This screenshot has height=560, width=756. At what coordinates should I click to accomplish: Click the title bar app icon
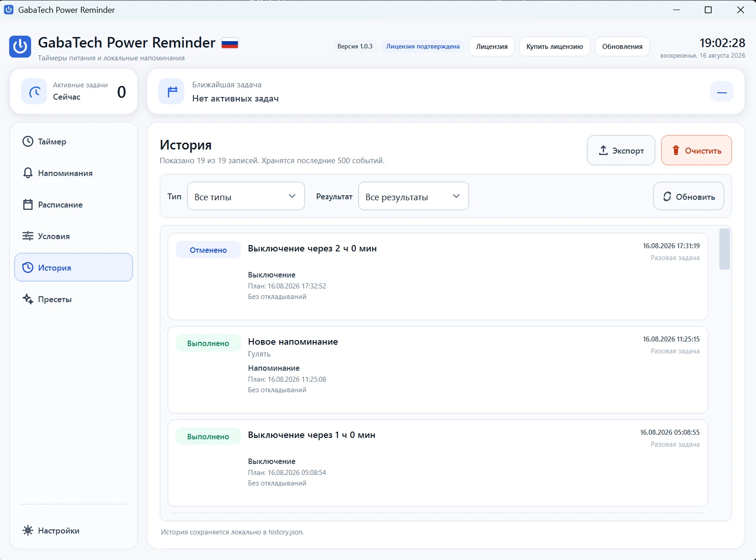[9, 10]
